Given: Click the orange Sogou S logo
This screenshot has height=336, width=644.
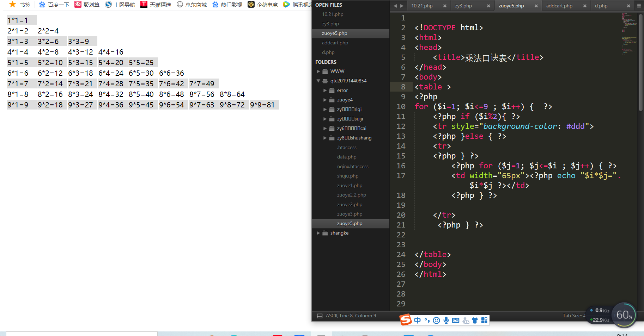Looking at the screenshot, I should pyautogui.click(x=406, y=320).
